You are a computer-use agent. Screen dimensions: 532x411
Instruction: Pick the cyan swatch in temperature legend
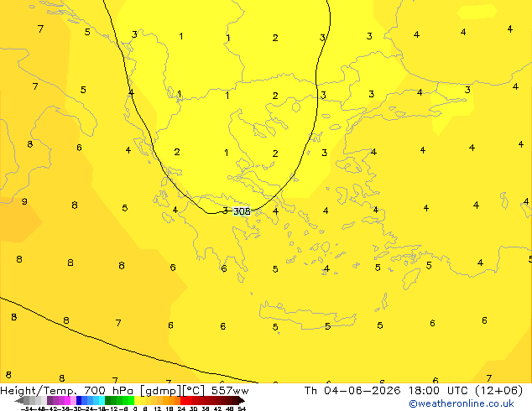[102, 400]
